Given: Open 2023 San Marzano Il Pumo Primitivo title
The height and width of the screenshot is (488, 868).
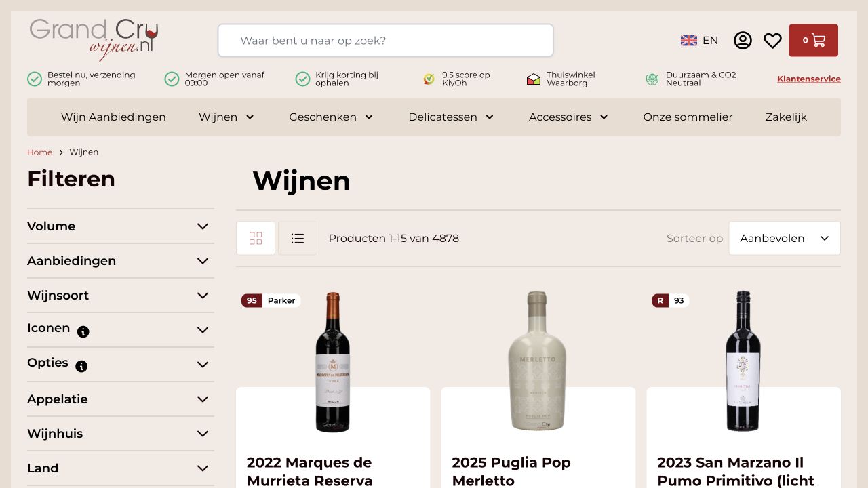Looking at the screenshot, I should coord(736,472).
